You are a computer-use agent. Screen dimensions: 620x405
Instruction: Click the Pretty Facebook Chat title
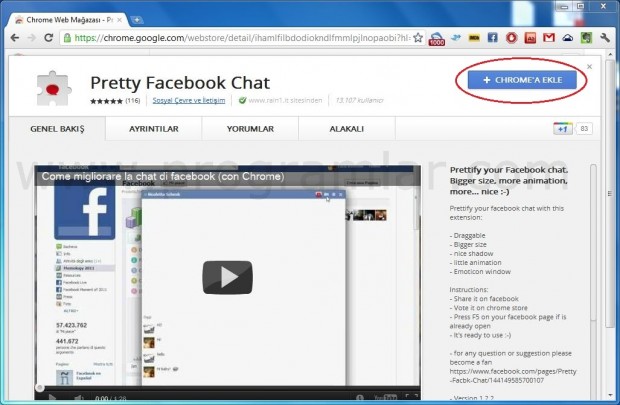click(180, 83)
